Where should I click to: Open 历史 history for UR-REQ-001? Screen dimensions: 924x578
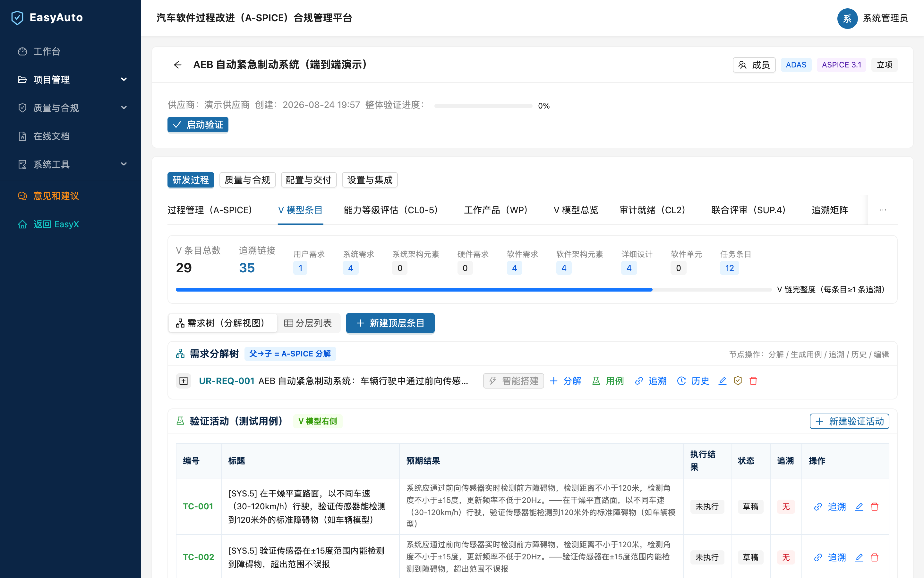coord(693,381)
